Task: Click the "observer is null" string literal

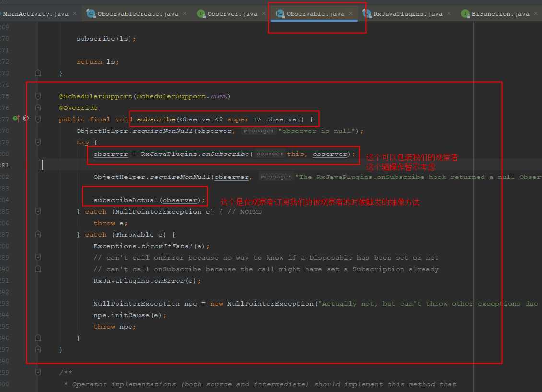Action: tap(317, 131)
